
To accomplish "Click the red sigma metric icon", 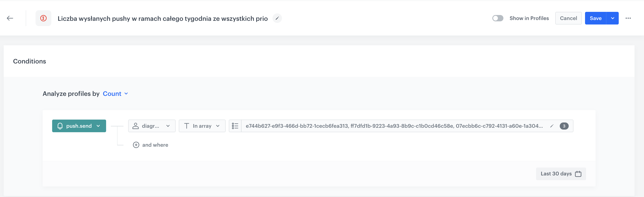I will tap(43, 18).
